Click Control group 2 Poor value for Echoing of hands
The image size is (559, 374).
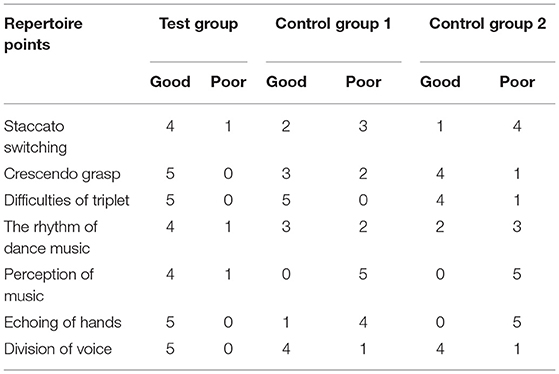(x=517, y=322)
